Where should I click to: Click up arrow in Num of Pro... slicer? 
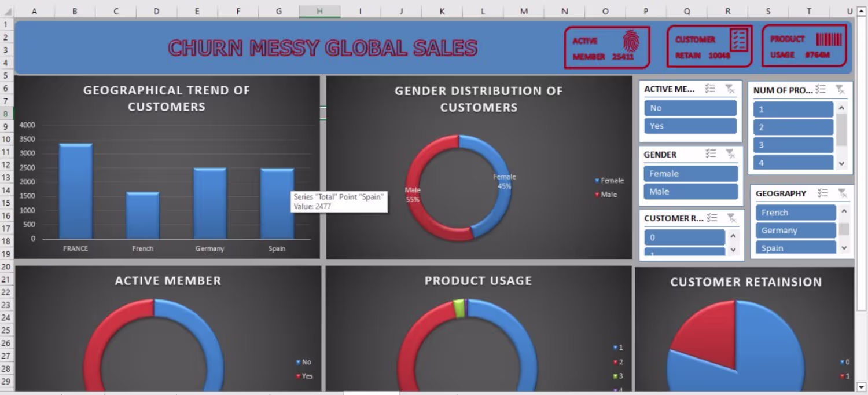coord(842,108)
